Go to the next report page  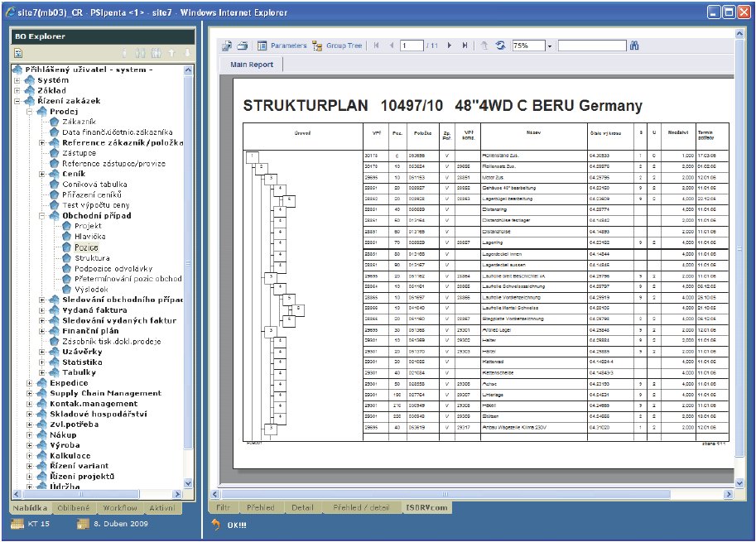tap(450, 46)
